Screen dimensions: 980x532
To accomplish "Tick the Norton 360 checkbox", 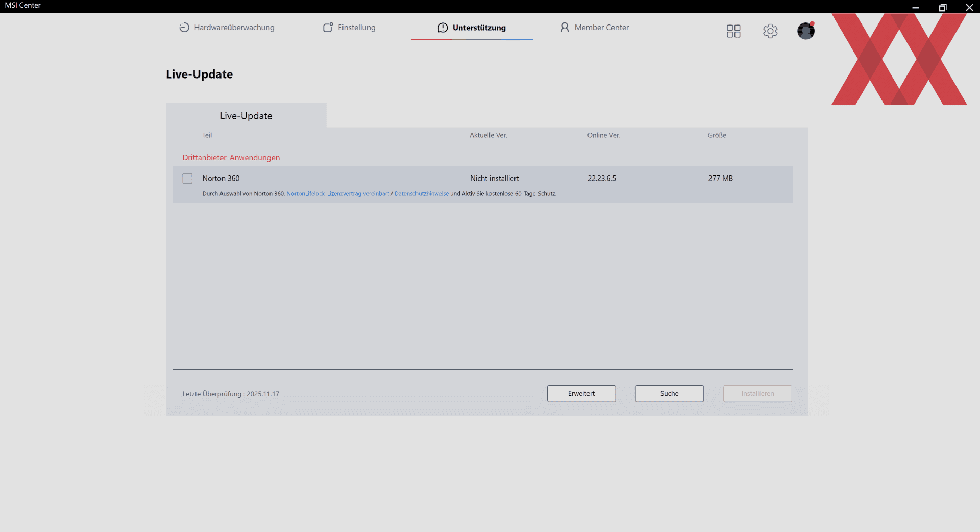I will (187, 179).
